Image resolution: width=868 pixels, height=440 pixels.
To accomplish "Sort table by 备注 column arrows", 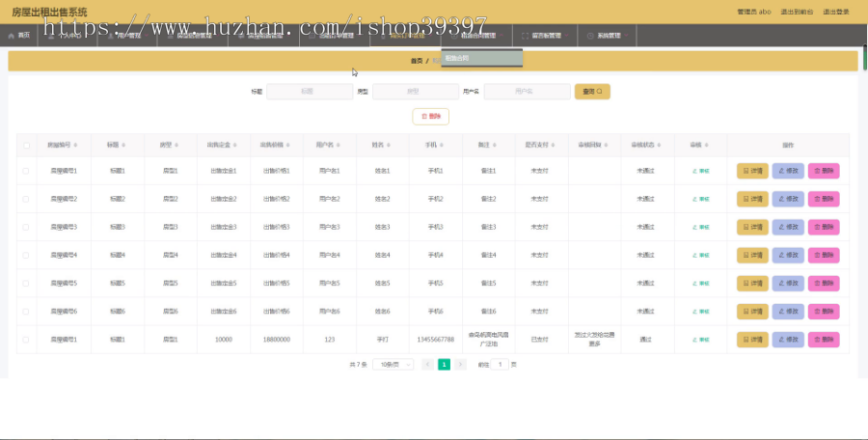I will click(x=495, y=145).
